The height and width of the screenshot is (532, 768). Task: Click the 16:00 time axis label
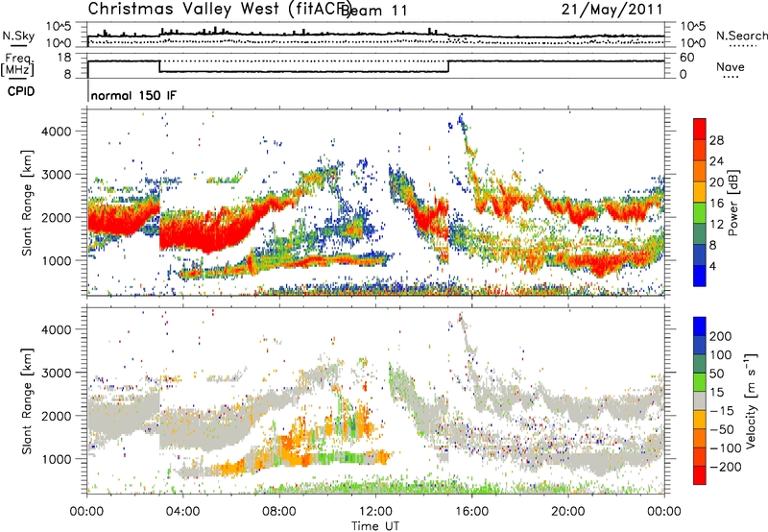point(471,512)
